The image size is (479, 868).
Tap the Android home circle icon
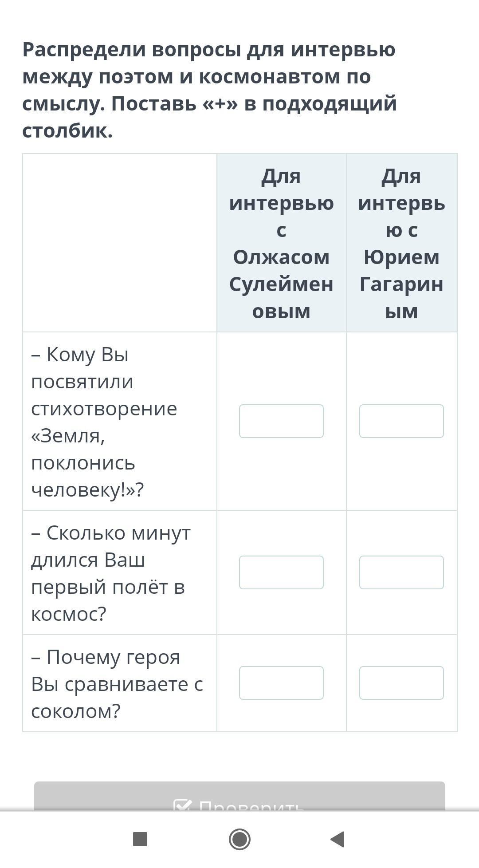tap(239, 839)
